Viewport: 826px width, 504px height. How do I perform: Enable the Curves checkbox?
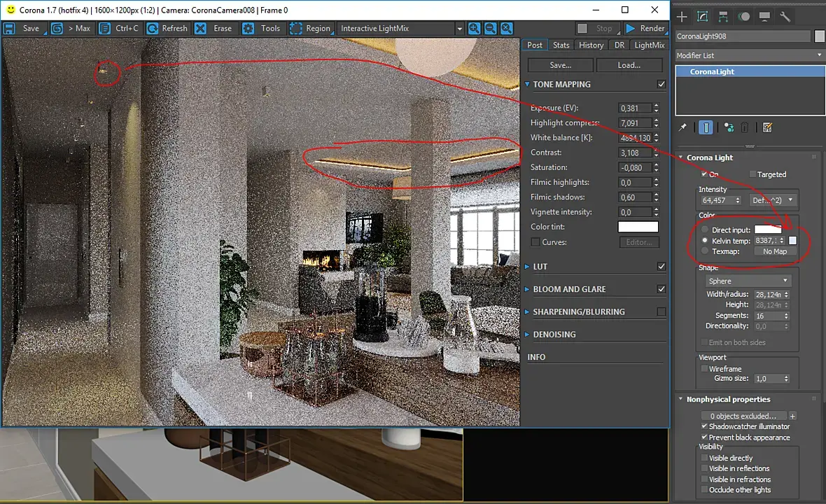click(x=535, y=242)
